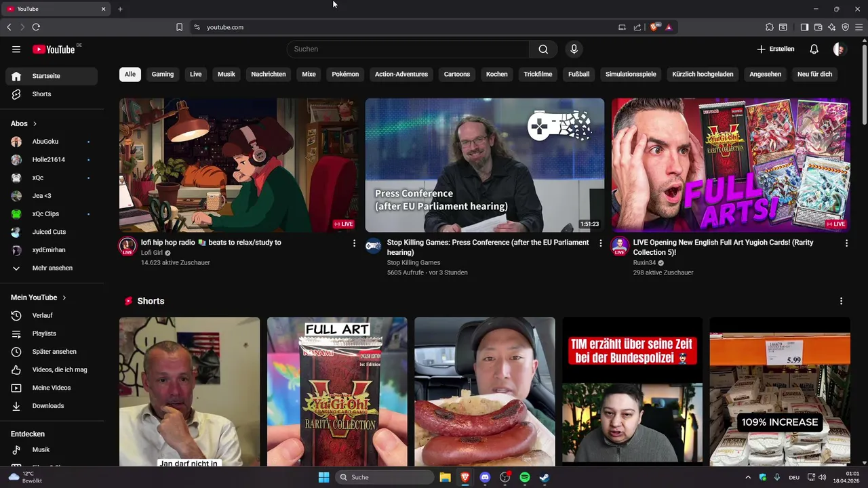Show hidden system tray icons

coord(749,477)
